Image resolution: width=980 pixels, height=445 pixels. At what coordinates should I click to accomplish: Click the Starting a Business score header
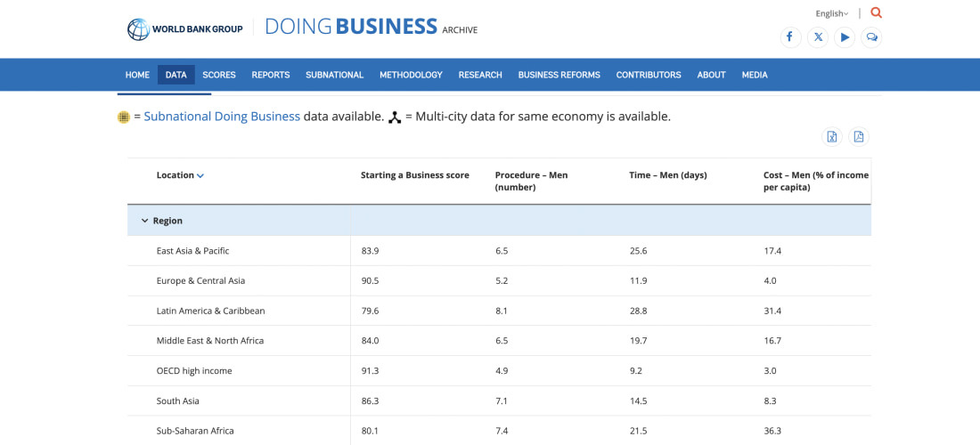coord(415,175)
